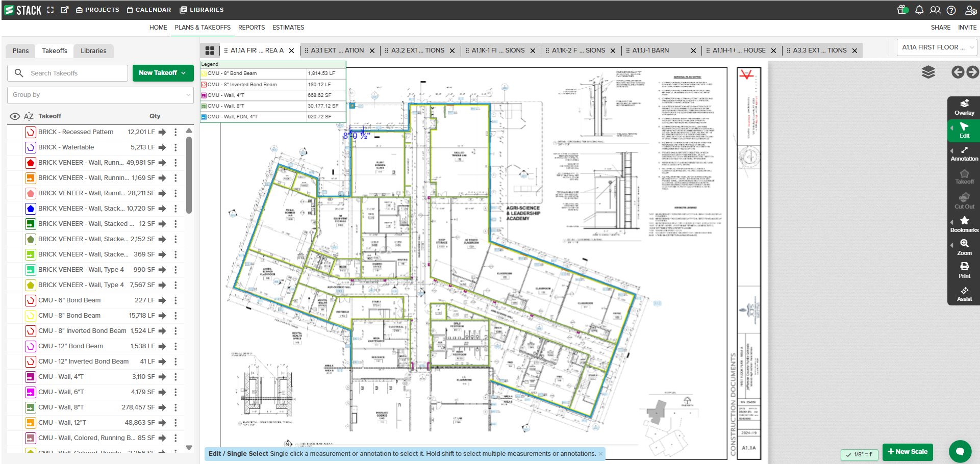Toggle A-Z sorting of takeoffs
980x464 pixels.
click(x=29, y=116)
